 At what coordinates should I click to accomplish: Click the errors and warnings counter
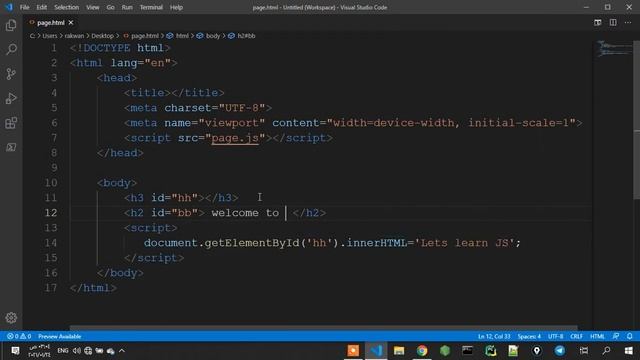tap(19, 336)
